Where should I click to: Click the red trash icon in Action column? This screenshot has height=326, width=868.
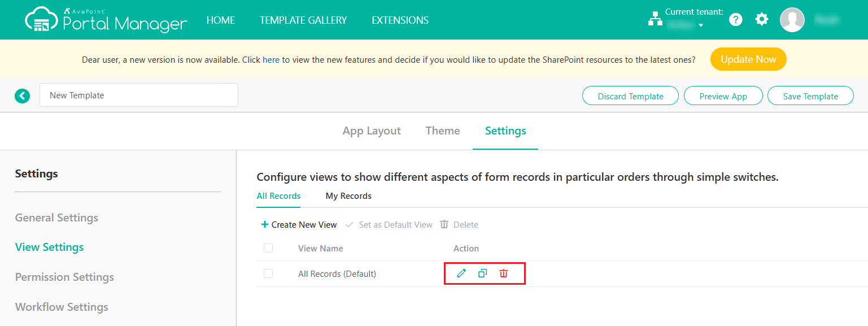pos(503,273)
